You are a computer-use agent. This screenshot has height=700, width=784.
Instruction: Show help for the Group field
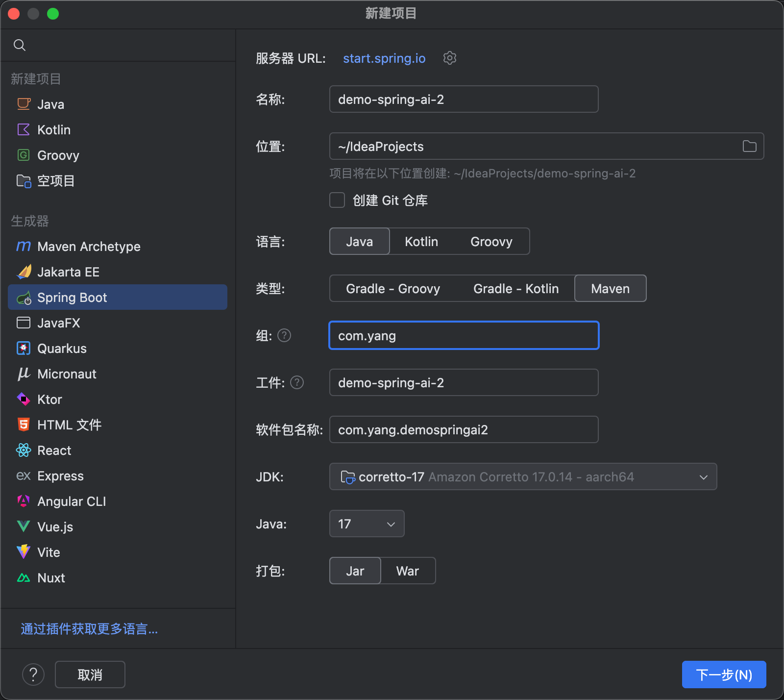[284, 335]
